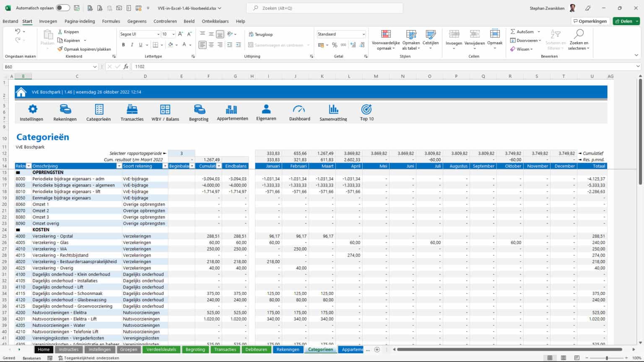
Task: Click inside the formula bar
Action: pyautogui.click(x=293, y=66)
